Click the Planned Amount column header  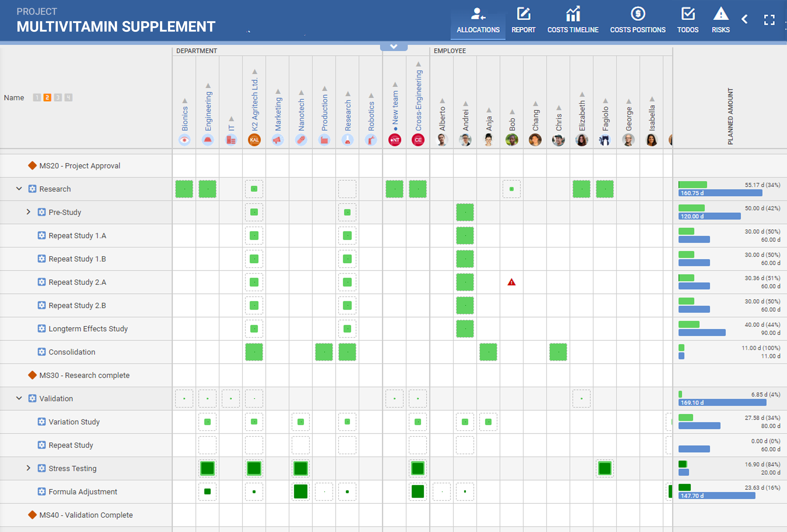(730, 116)
